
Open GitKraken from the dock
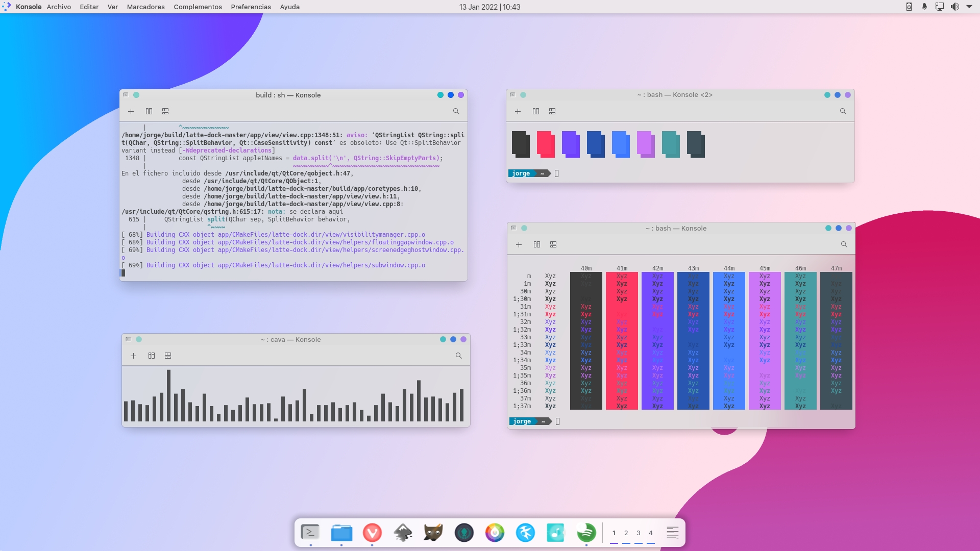click(464, 533)
